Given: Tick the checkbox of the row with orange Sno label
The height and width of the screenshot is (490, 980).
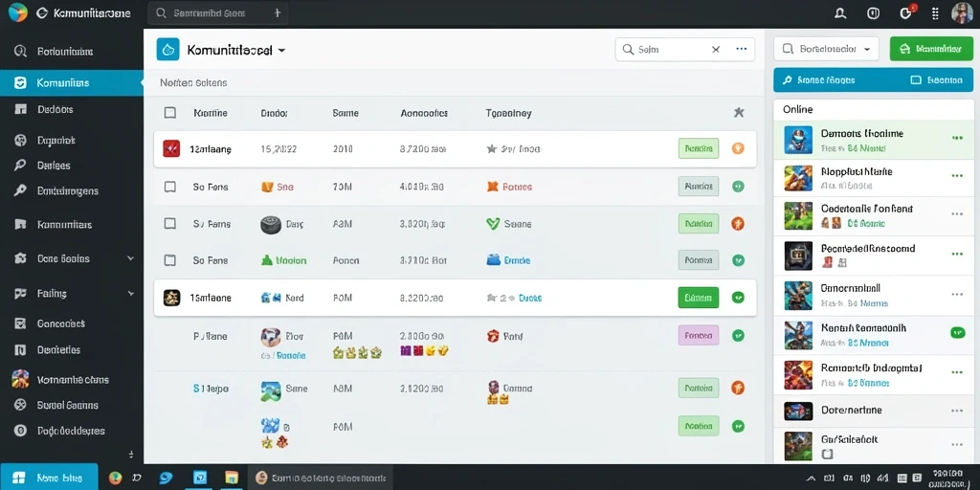Looking at the screenshot, I should pos(170,187).
